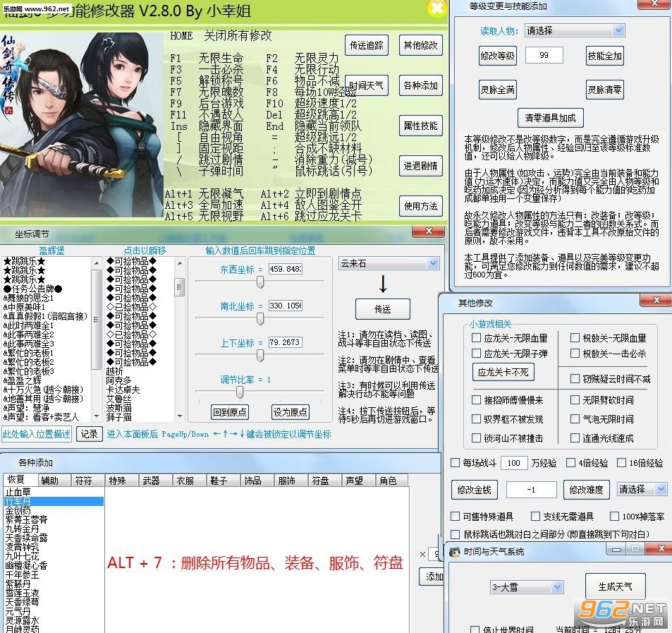Click the 设为原点 button
This screenshot has width=672, height=633.
[x=290, y=412]
